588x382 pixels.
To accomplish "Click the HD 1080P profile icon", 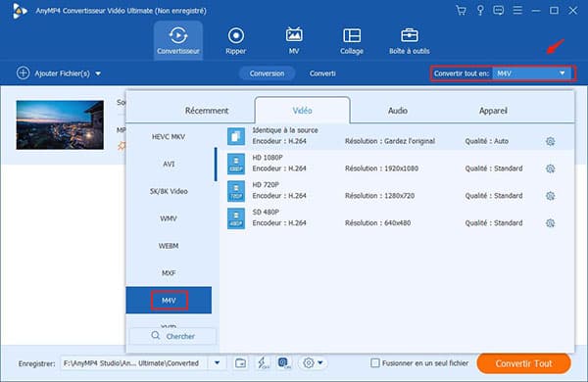I will [x=236, y=164].
